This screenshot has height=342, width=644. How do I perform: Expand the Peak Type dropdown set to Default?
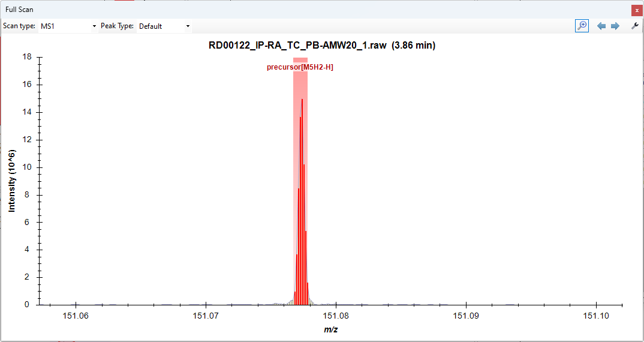coord(164,26)
